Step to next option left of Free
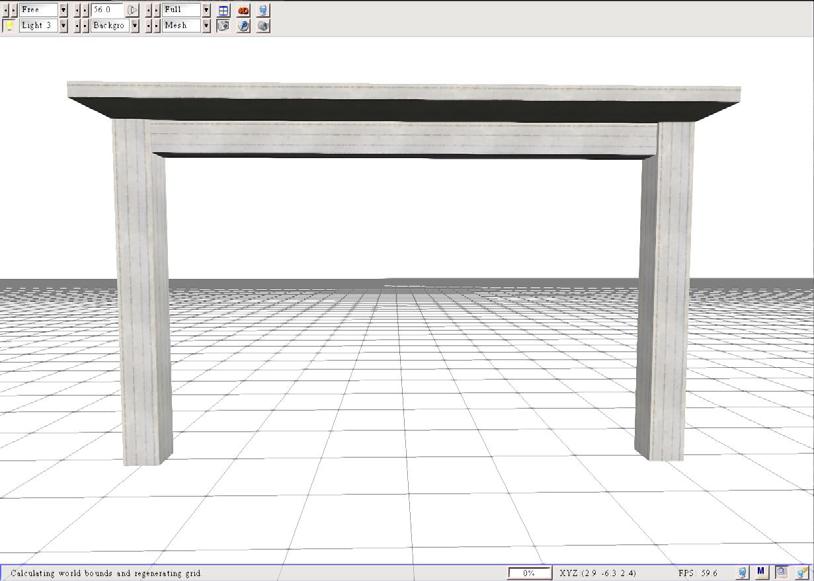Screen dimensions: 814x581 tap(13, 10)
